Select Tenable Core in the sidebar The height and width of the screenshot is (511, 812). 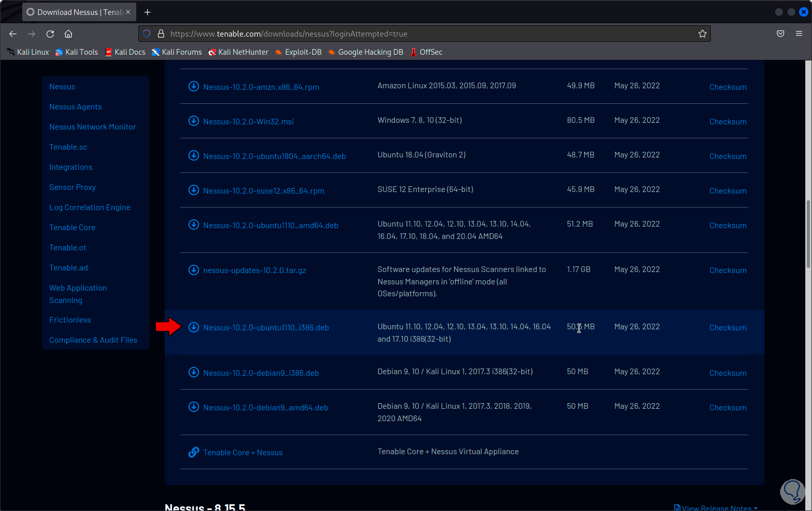(x=72, y=228)
